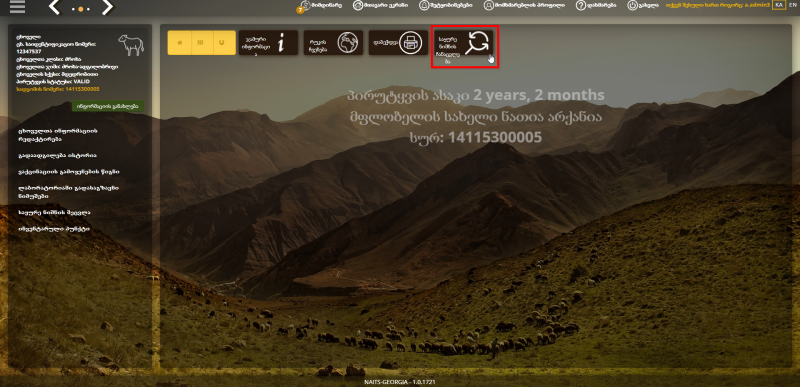
Task: Click footer version 'NAITS-GEORGIA - 1.0.1721'
Action: [399, 382]
